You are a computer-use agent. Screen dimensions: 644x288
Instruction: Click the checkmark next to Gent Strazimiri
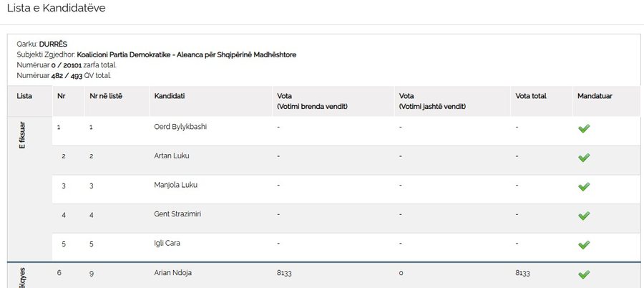[x=584, y=216]
